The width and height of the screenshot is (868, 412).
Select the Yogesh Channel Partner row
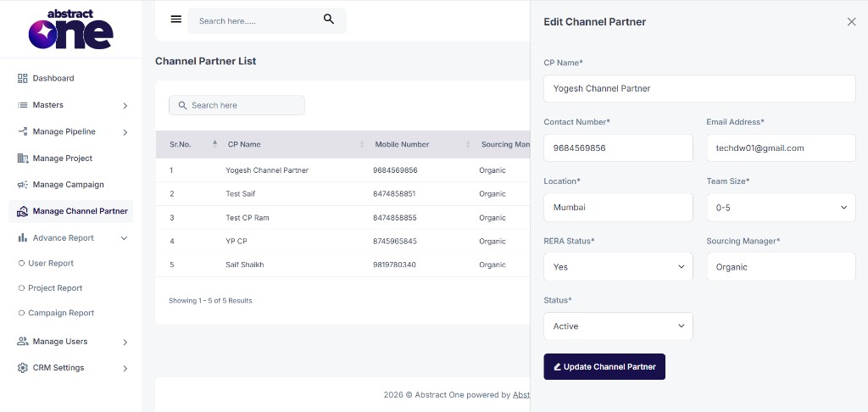(342, 170)
